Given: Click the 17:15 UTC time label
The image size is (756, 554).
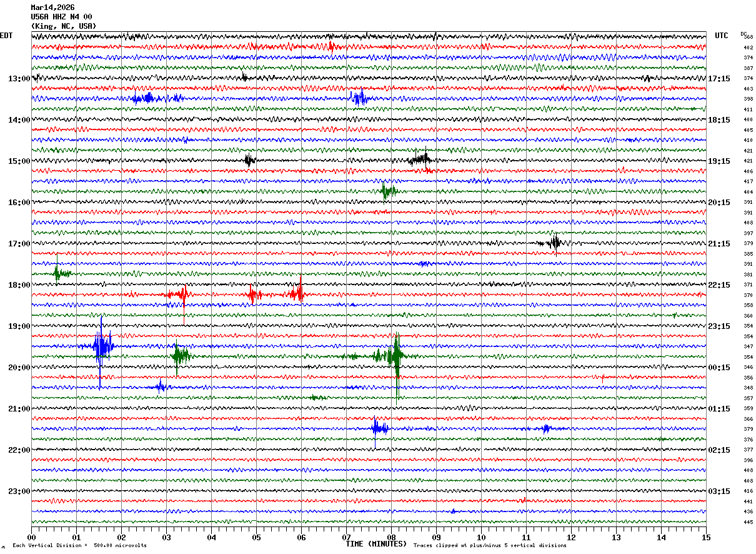Looking at the screenshot, I should click(x=719, y=79).
